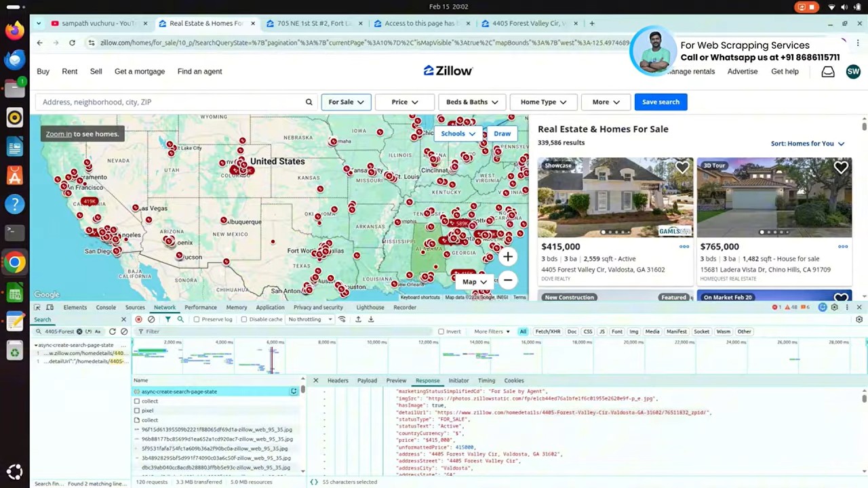Switch to the Elements tab

coord(75,308)
